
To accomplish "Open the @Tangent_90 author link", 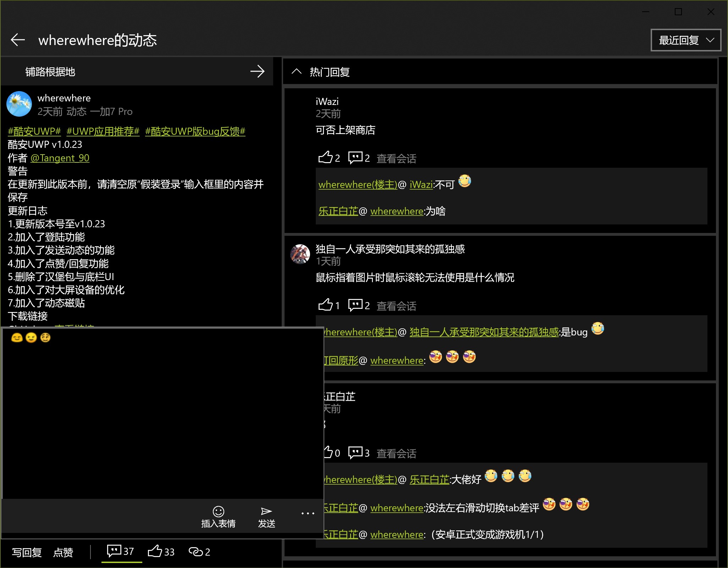I will pyautogui.click(x=60, y=158).
